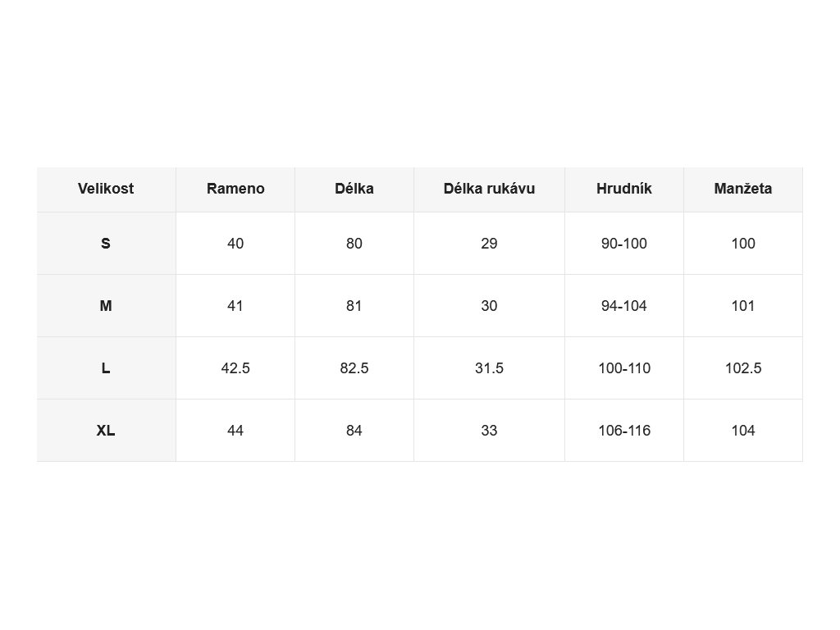Select the 106-116 chest value cell

pyautogui.click(x=624, y=431)
